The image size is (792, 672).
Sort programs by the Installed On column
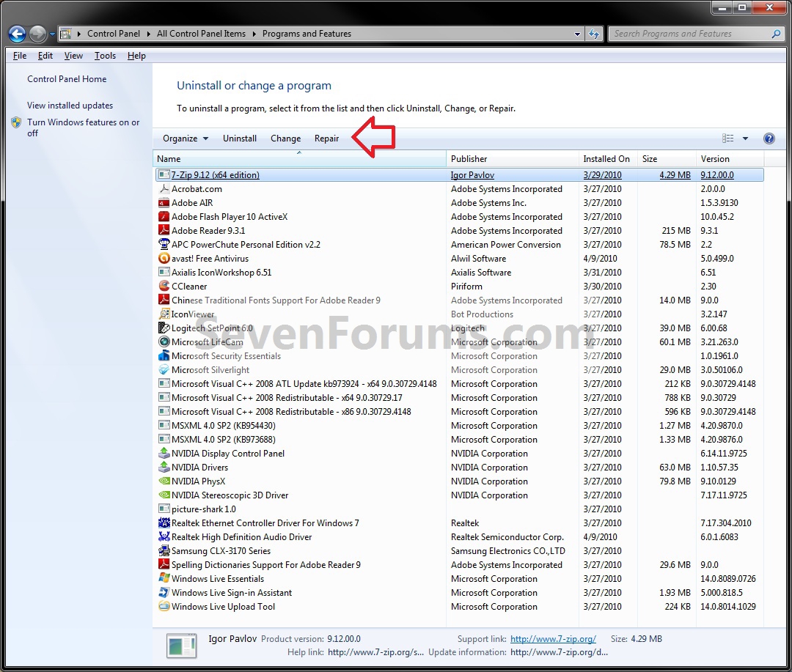click(x=607, y=158)
